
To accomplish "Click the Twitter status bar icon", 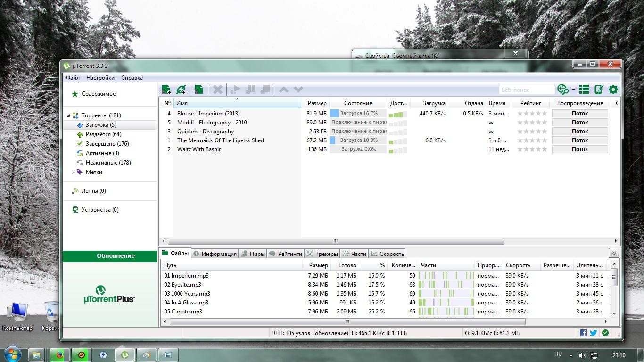I will click(594, 333).
